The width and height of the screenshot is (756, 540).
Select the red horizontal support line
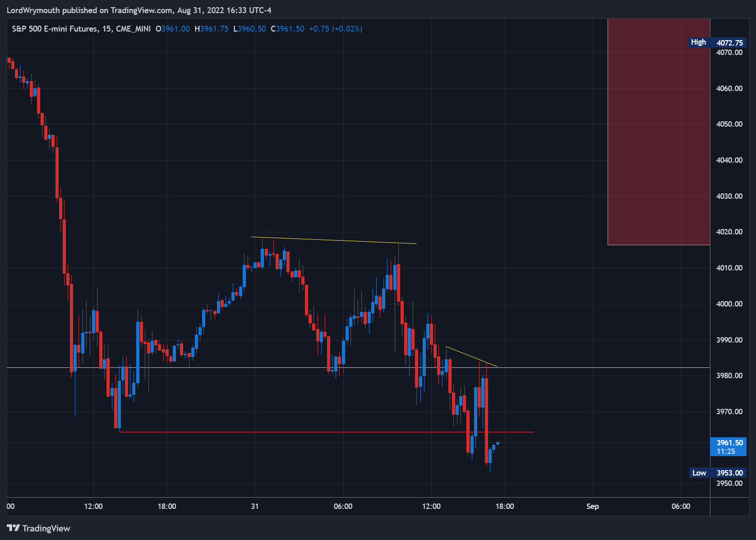point(327,432)
